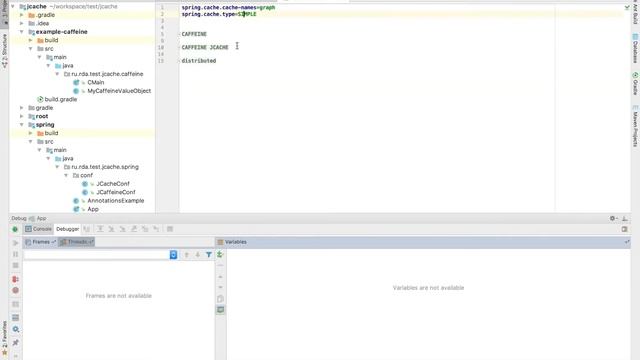The height and width of the screenshot is (360, 640).
Task: Open the Database tool window
Action: point(636,48)
